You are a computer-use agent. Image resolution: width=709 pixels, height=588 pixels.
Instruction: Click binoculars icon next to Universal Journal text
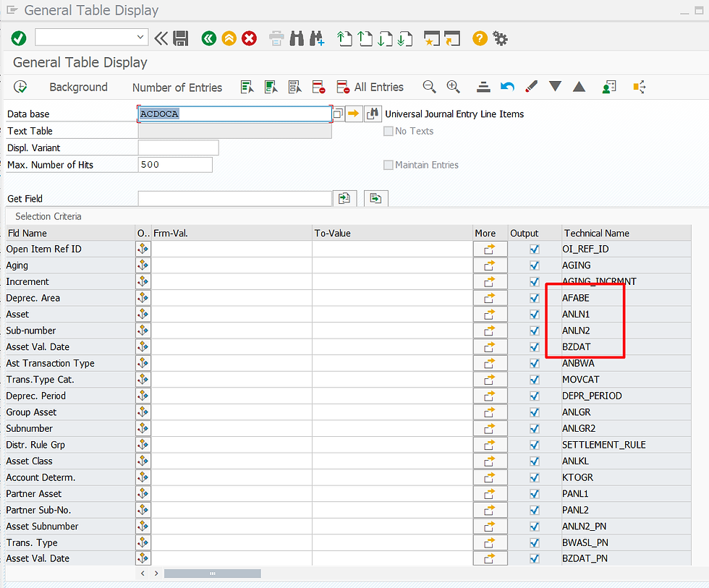pos(373,114)
